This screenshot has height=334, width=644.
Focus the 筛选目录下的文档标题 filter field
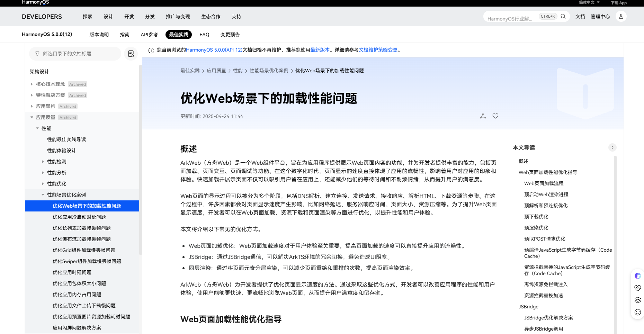tap(75, 54)
